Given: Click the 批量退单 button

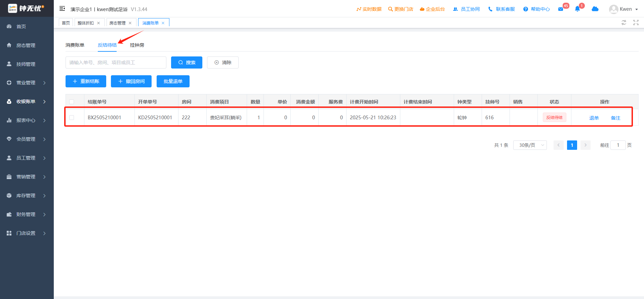Looking at the screenshot, I should [173, 81].
